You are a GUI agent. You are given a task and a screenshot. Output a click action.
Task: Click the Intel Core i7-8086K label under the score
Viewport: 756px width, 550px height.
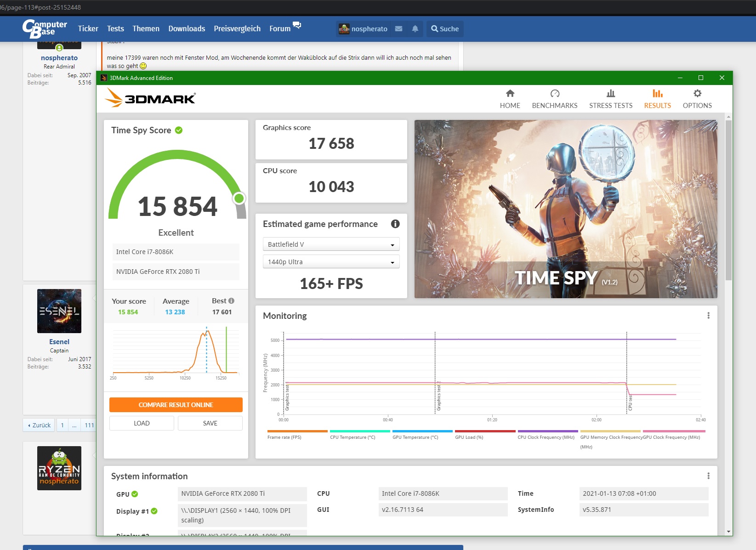tap(176, 252)
